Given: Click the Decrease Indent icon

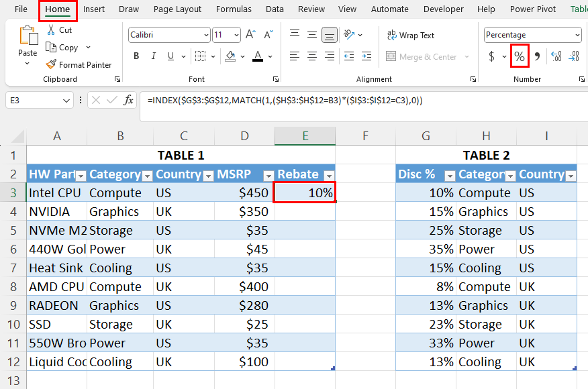Looking at the screenshot, I should pyautogui.click(x=349, y=56).
